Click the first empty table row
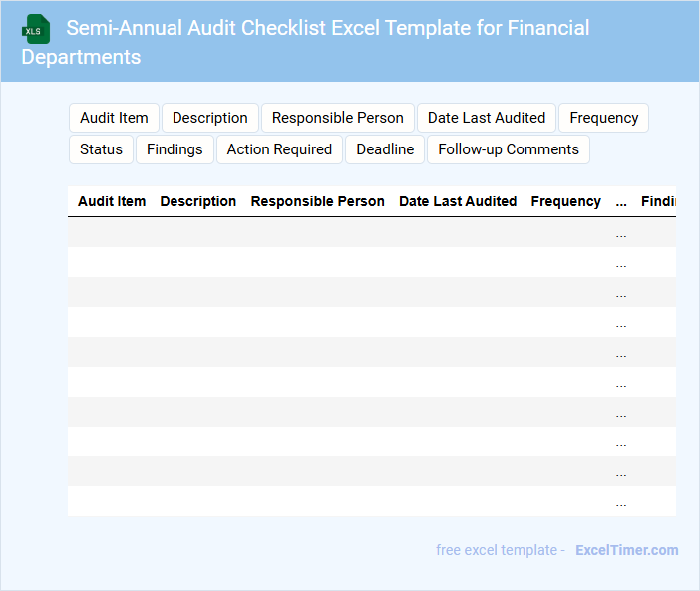Screen dimensions: 700x591 point(339,232)
